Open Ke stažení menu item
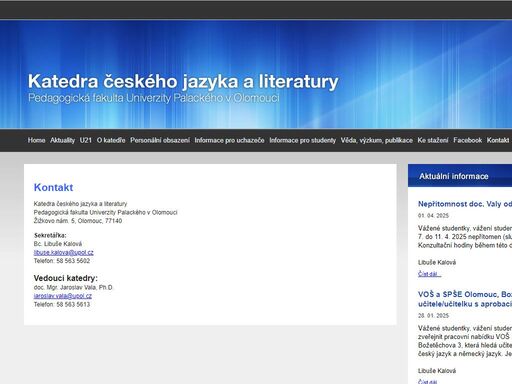512x384 pixels. tap(433, 140)
